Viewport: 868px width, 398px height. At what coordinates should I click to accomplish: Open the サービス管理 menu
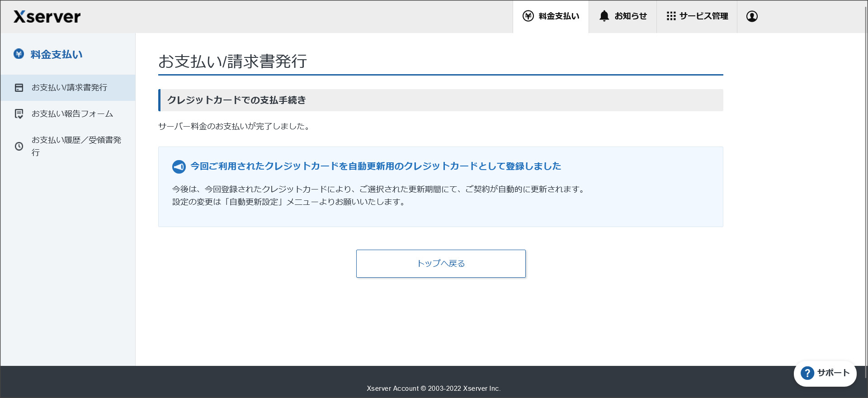[x=697, y=16]
